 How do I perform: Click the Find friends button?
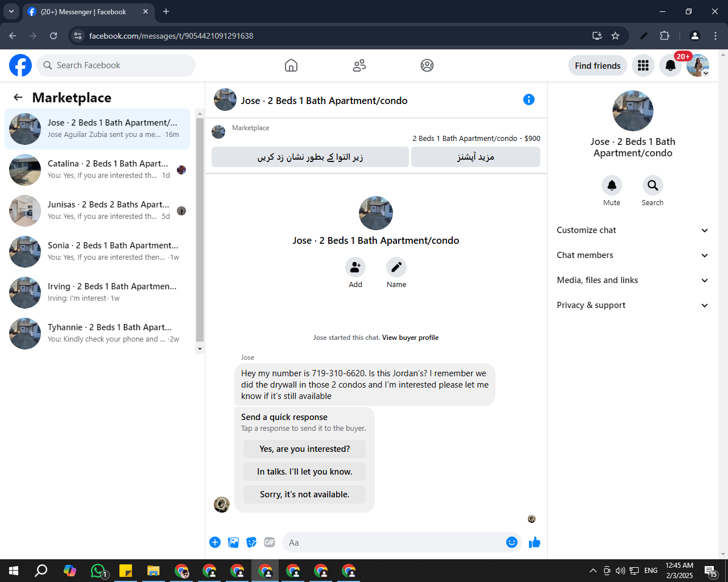tap(598, 65)
